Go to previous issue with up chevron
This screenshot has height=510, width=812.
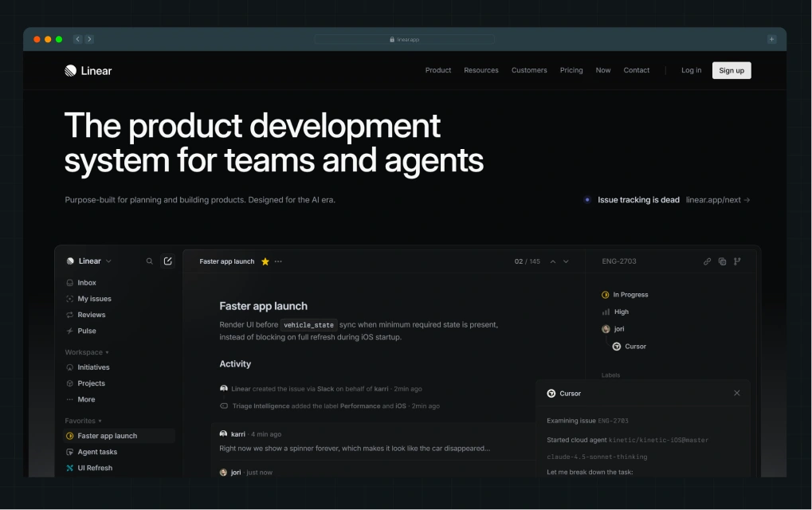point(553,261)
